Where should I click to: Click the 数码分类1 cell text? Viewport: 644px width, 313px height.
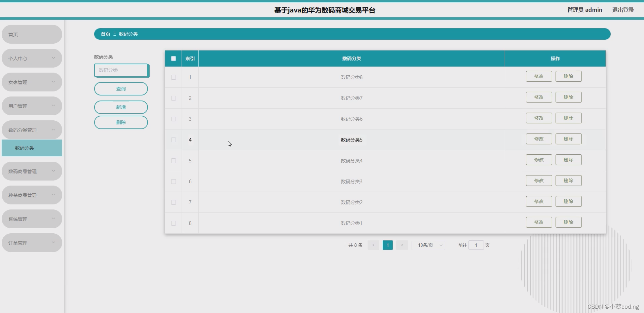[x=352, y=223]
